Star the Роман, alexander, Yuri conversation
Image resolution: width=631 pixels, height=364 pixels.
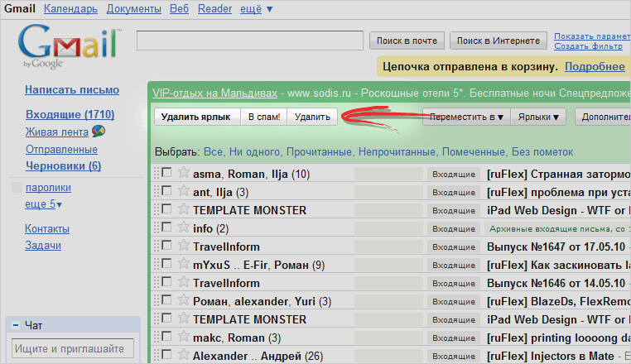pyautogui.click(x=184, y=300)
